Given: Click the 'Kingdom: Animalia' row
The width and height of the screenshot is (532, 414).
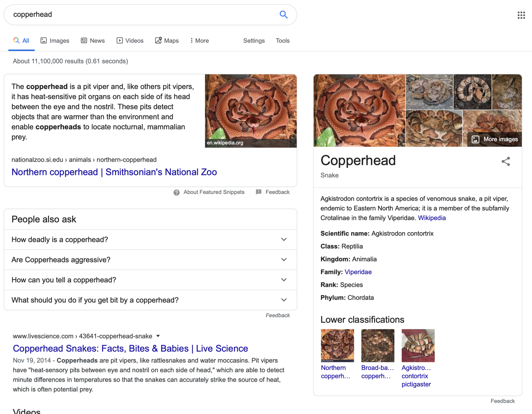Looking at the screenshot, I should tap(348, 259).
